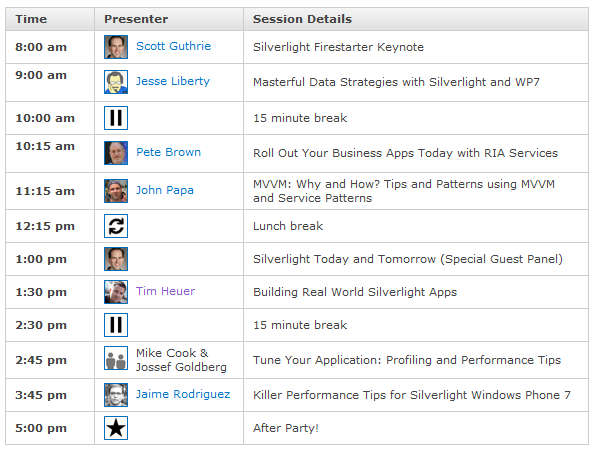Open the Scott Guthrie link
Viewport: 595px width, 451px height.
[x=173, y=46]
